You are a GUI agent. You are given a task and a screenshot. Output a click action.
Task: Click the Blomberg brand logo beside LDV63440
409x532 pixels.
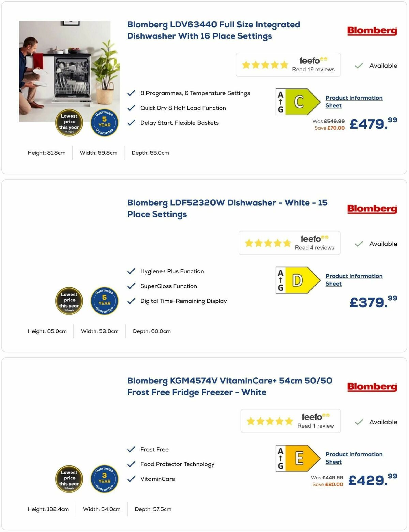click(x=372, y=31)
